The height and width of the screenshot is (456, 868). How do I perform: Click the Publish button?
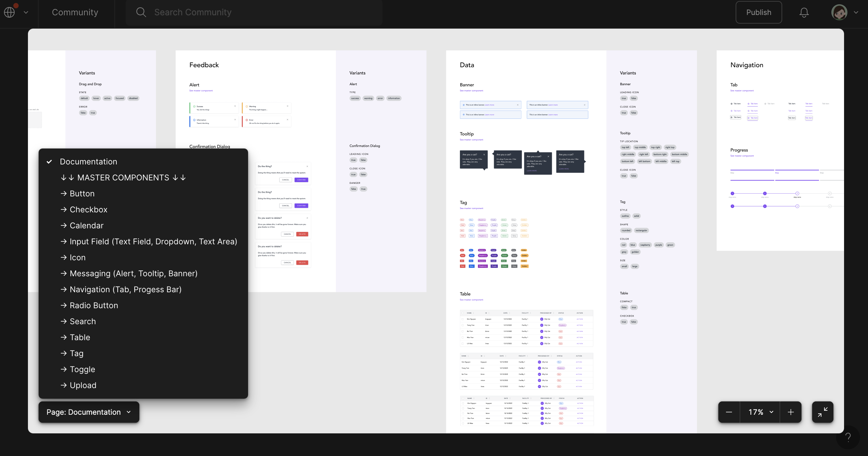pyautogui.click(x=759, y=12)
